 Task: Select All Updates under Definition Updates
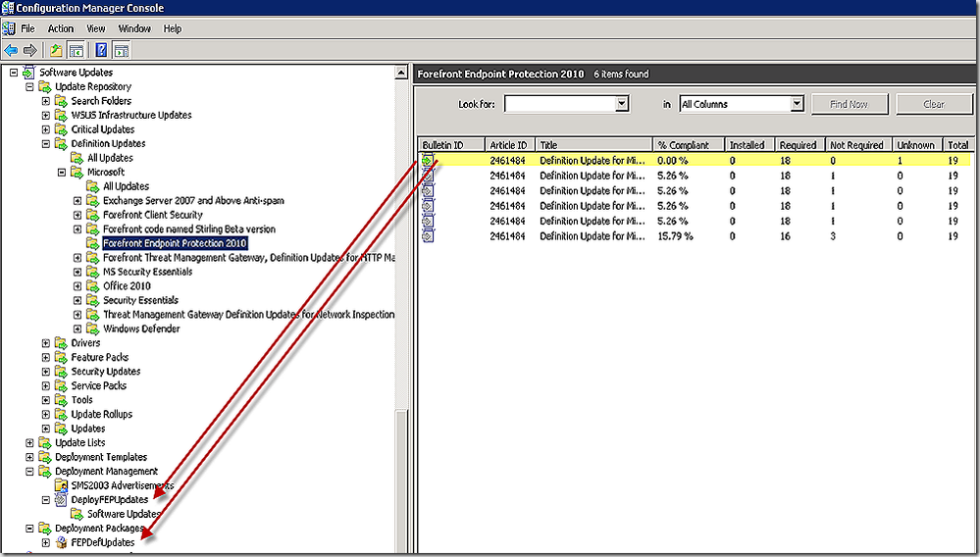(x=110, y=158)
